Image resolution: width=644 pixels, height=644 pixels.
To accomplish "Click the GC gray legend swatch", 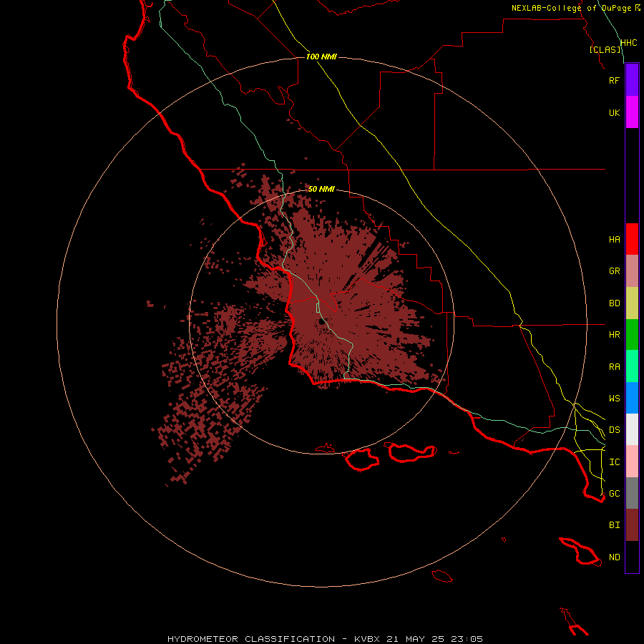I will (632, 493).
